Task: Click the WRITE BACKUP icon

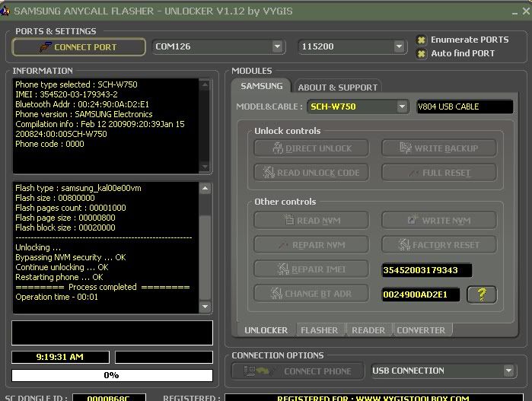Action: point(405,148)
